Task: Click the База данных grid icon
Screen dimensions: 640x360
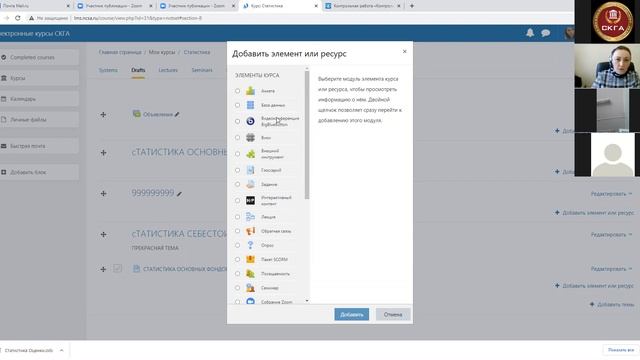Action: click(250, 105)
